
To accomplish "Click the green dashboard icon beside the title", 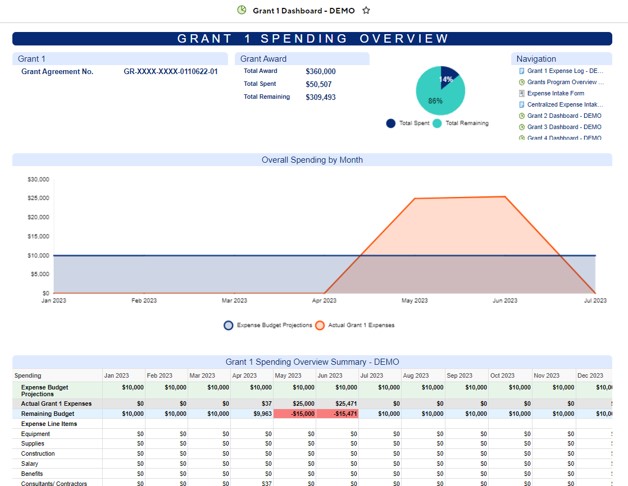I will (241, 10).
